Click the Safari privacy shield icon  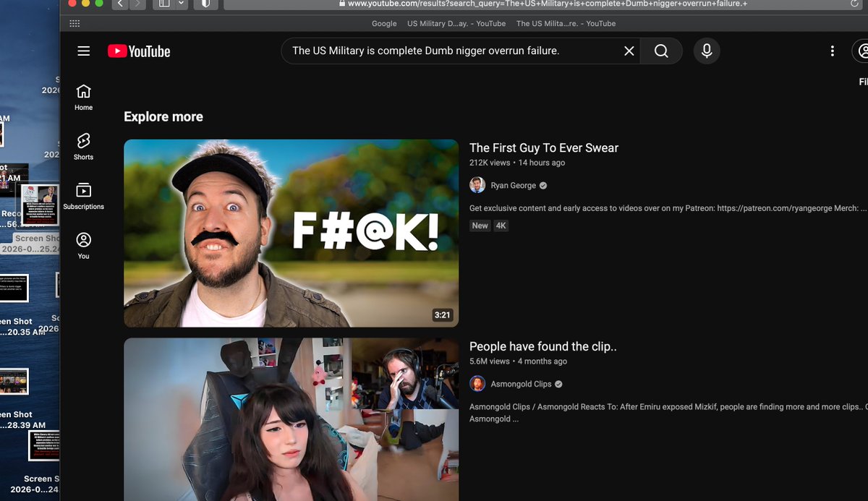(x=205, y=4)
